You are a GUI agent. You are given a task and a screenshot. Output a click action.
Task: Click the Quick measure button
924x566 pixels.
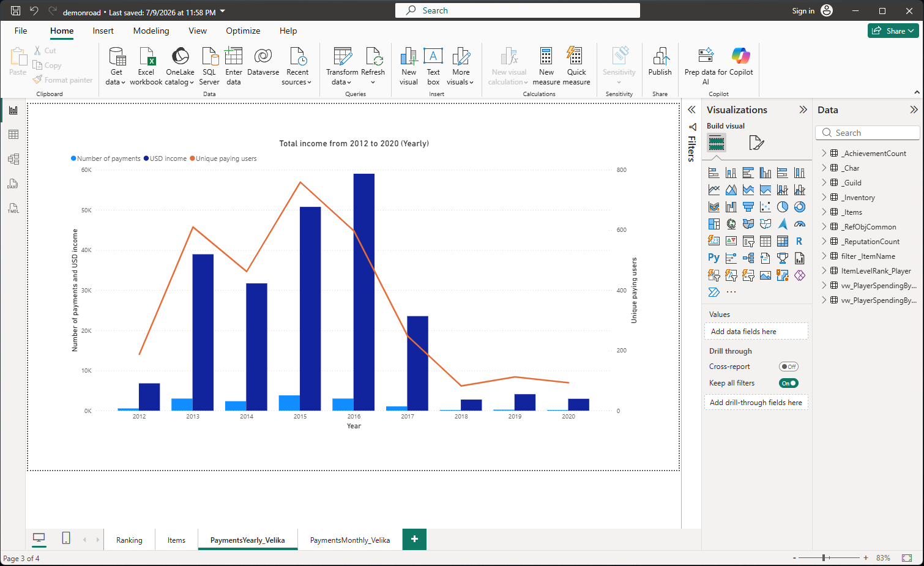[x=576, y=66]
